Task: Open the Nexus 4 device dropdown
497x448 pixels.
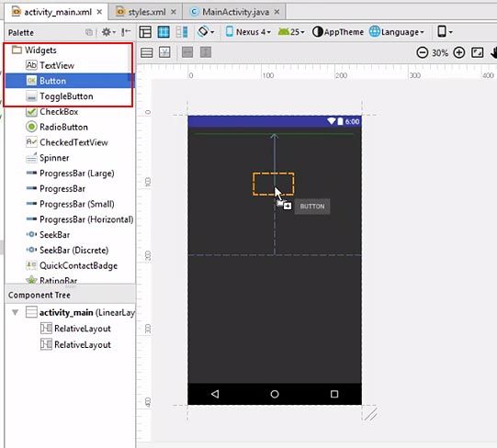Action: coord(248,32)
